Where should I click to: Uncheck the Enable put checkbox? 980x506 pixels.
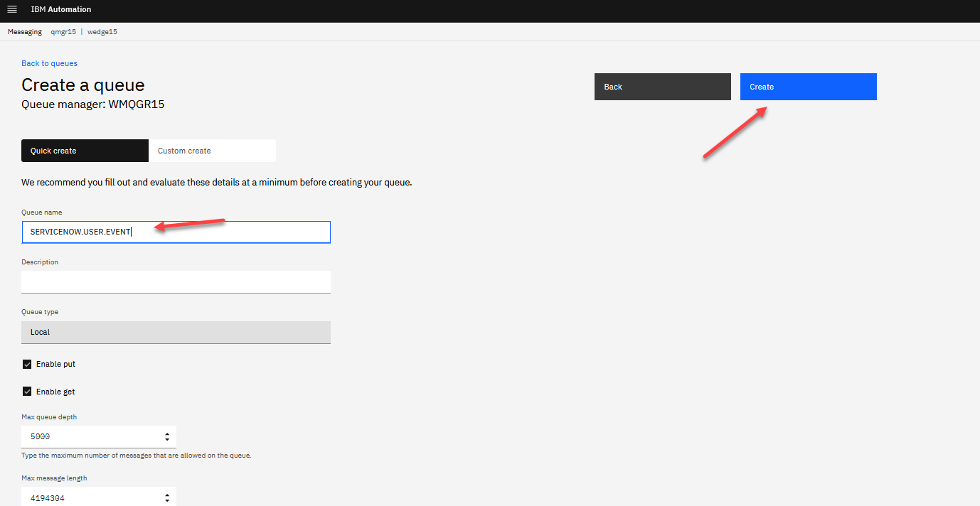[27, 364]
